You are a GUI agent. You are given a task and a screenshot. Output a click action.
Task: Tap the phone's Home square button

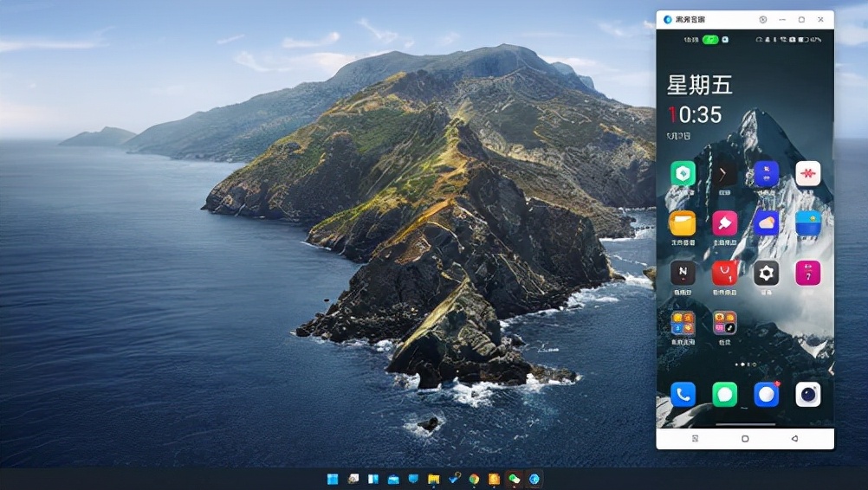745,439
